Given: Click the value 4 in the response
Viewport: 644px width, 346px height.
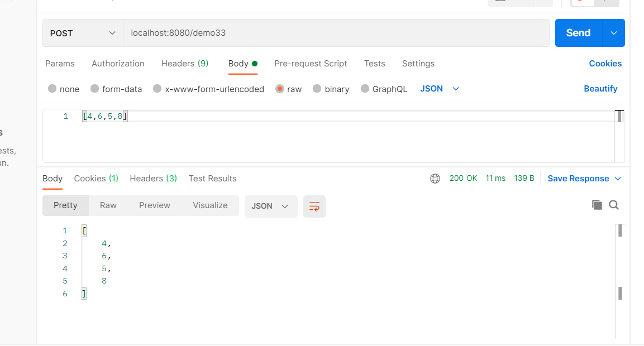Looking at the screenshot, I should pos(104,243).
